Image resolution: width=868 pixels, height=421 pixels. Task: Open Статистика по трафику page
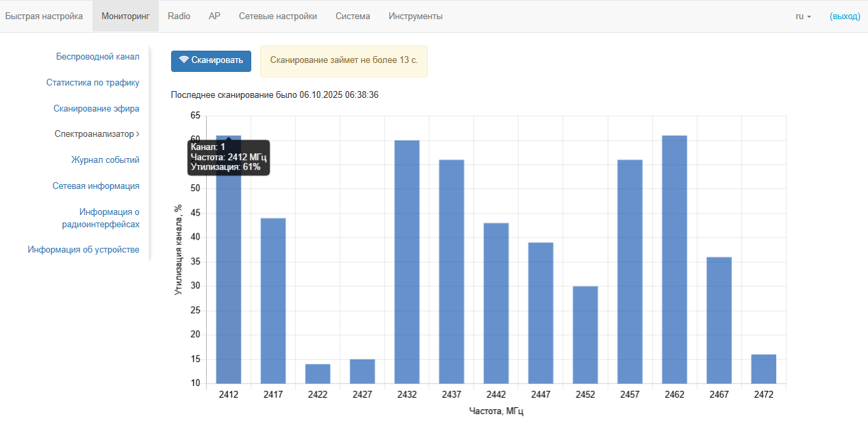[92, 83]
